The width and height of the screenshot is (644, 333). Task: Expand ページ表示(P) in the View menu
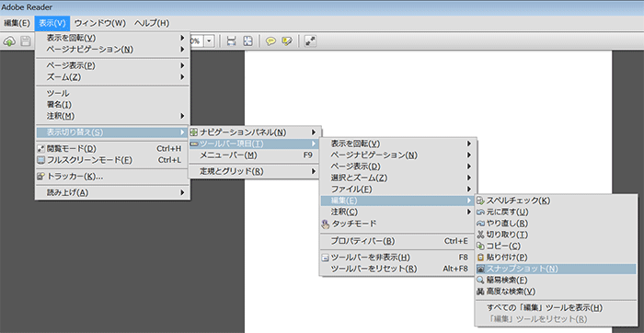112,65
